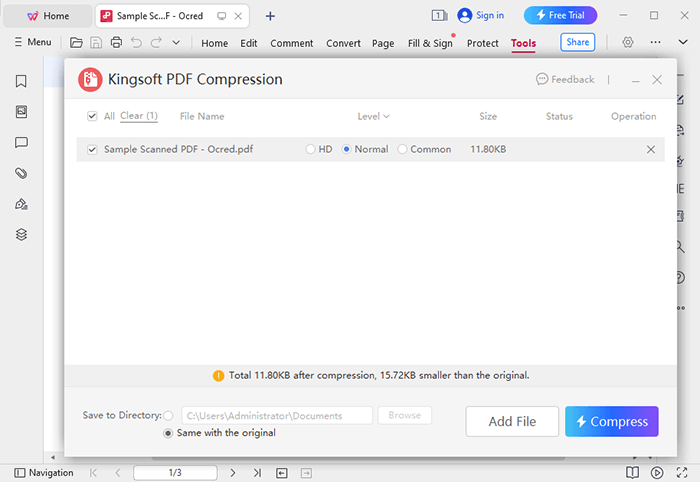Switch to the WPS Home tab
The height and width of the screenshot is (482, 700).
pyautogui.click(x=48, y=16)
